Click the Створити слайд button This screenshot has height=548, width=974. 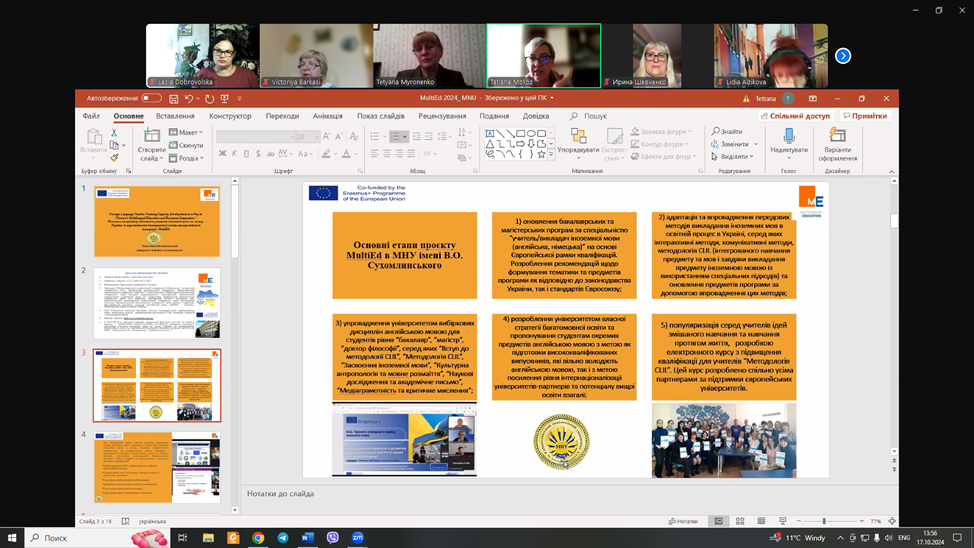[152, 145]
